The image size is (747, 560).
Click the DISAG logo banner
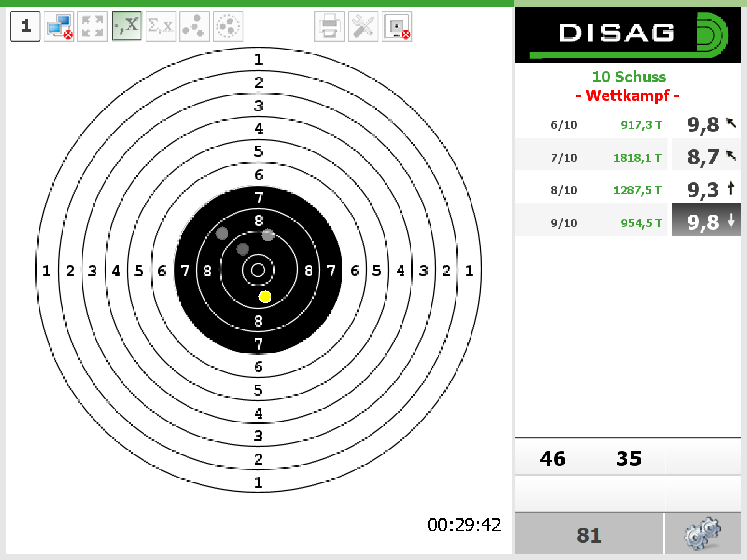[x=628, y=35]
